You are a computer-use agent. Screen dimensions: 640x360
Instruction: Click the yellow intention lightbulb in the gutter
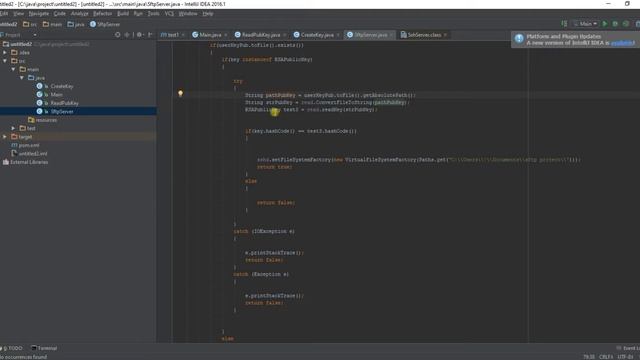point(180,93)
